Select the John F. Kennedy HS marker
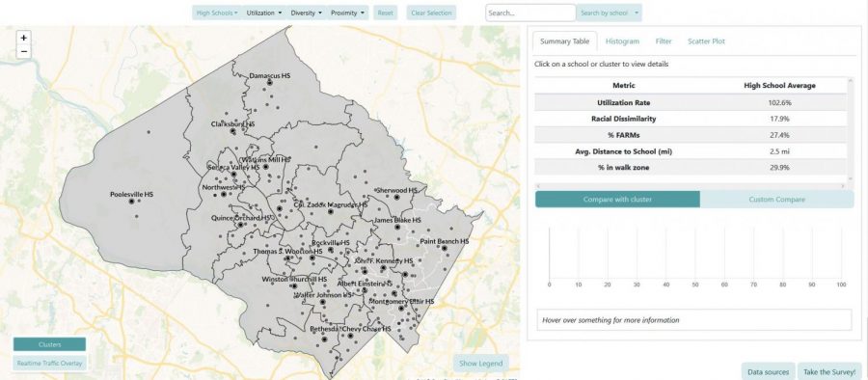Image resolution: width=868 pixels, height=380 pixels. tap(384, 268)
